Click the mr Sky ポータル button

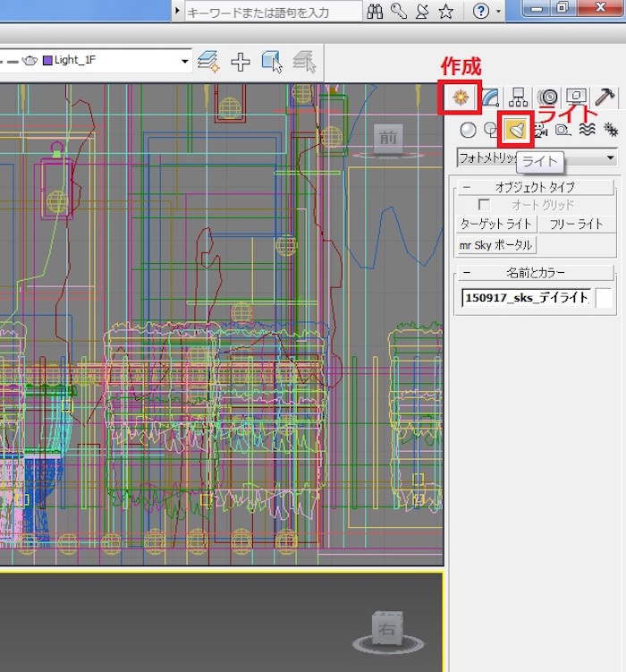(x=496, y=245)
